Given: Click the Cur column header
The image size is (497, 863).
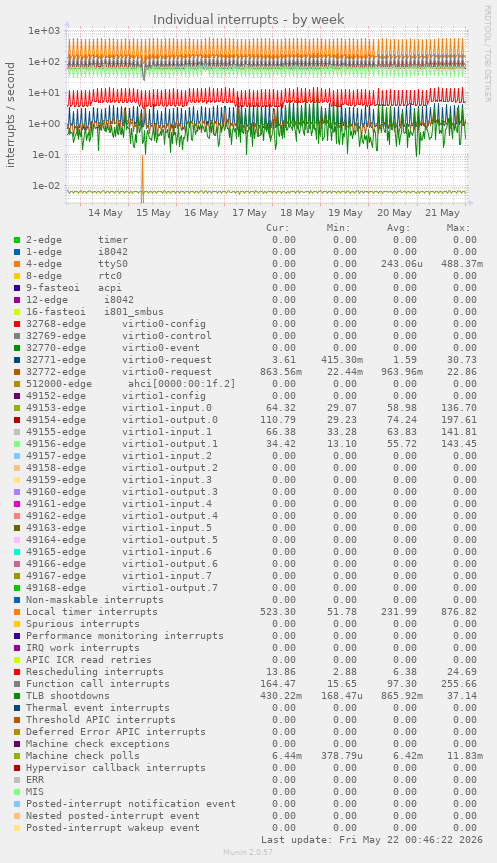Looking at the screenshot, I should (278, 228).
